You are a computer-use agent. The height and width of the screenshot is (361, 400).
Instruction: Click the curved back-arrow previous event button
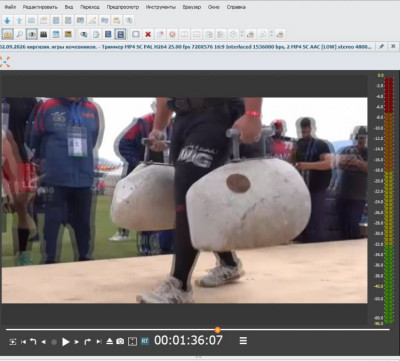(x=33, y=342)
